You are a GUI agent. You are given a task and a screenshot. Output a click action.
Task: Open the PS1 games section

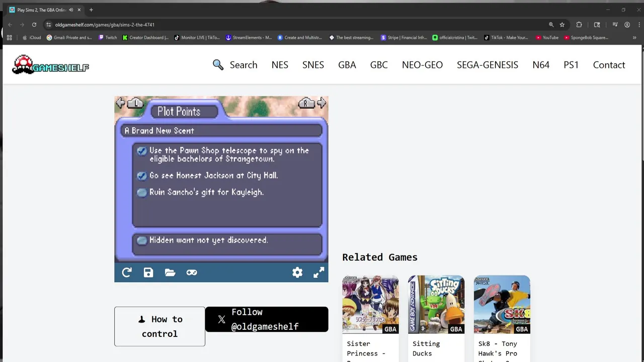[x=571, y=65]
